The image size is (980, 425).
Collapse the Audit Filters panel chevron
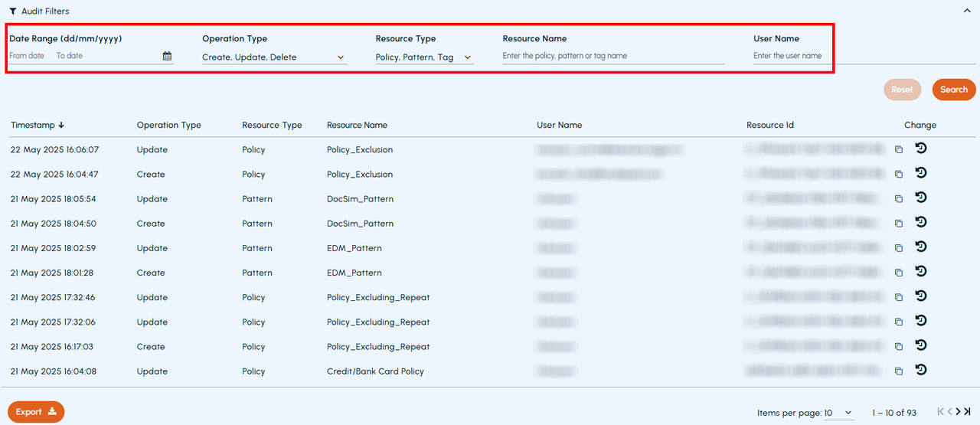point(966,11)
